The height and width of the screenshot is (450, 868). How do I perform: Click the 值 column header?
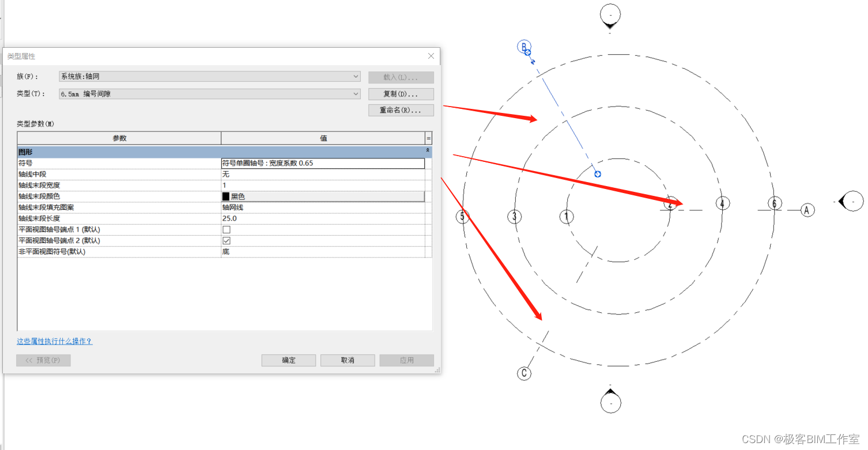(x=323, y=138)
